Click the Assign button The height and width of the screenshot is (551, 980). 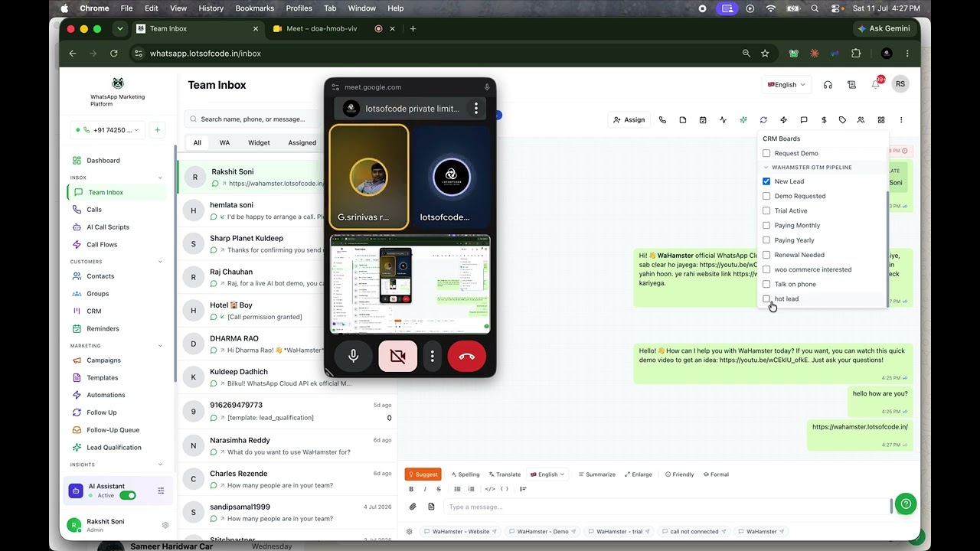(629, 120)
